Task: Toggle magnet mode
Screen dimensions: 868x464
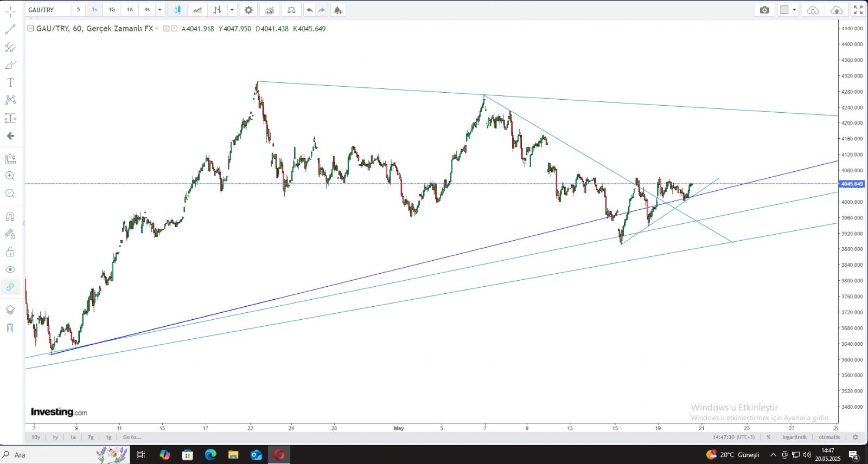Action: pyautogui.click(x=10, y=216)
